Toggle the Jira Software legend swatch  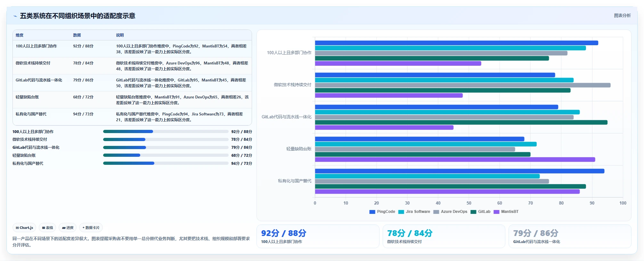[x=401, y=212]
